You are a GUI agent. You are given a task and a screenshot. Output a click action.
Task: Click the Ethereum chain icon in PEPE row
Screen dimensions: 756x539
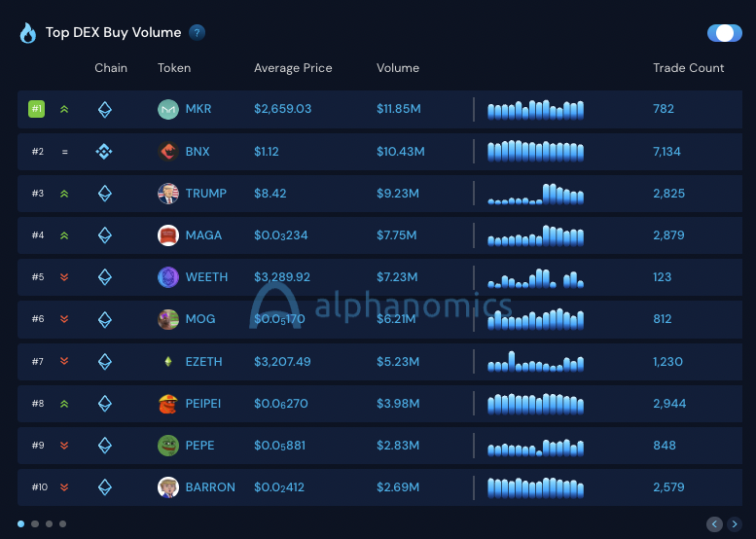click(x=105, y=446)
